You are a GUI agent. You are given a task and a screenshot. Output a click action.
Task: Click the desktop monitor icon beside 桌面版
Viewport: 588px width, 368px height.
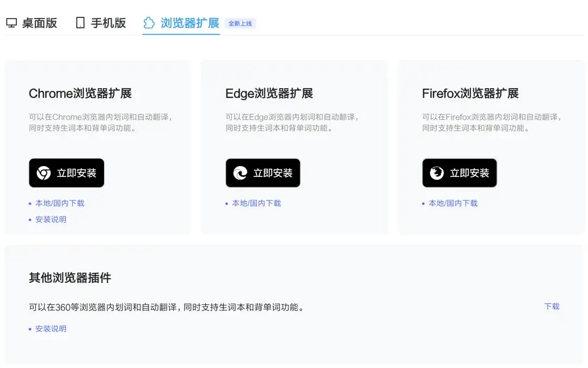tap(11, 23)
